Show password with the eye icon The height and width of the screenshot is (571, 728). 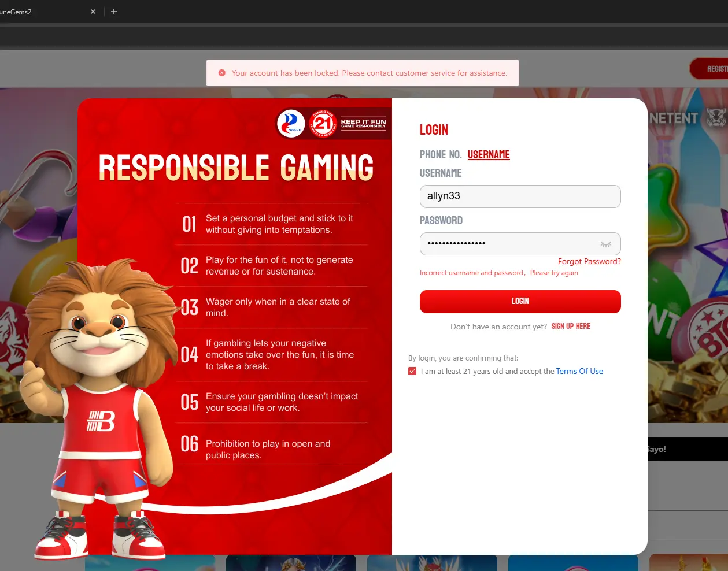pos(605,244)
